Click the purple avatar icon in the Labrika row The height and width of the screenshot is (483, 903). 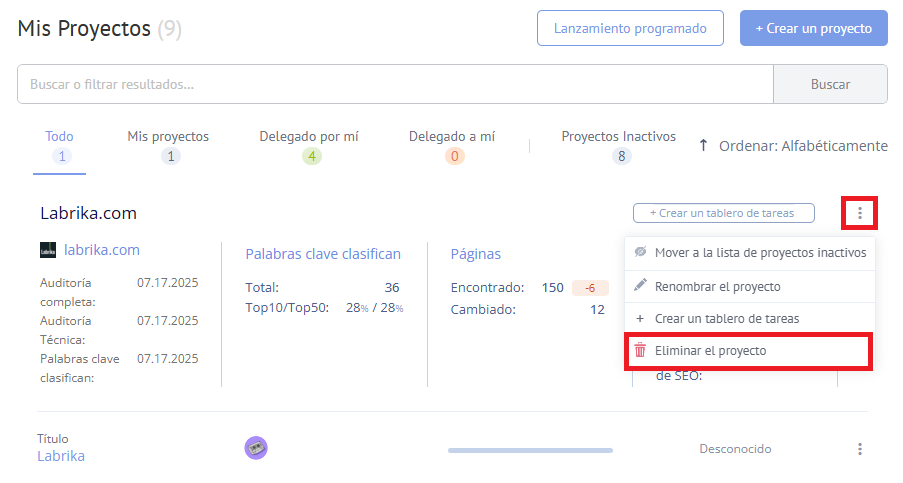pos(256,448)
